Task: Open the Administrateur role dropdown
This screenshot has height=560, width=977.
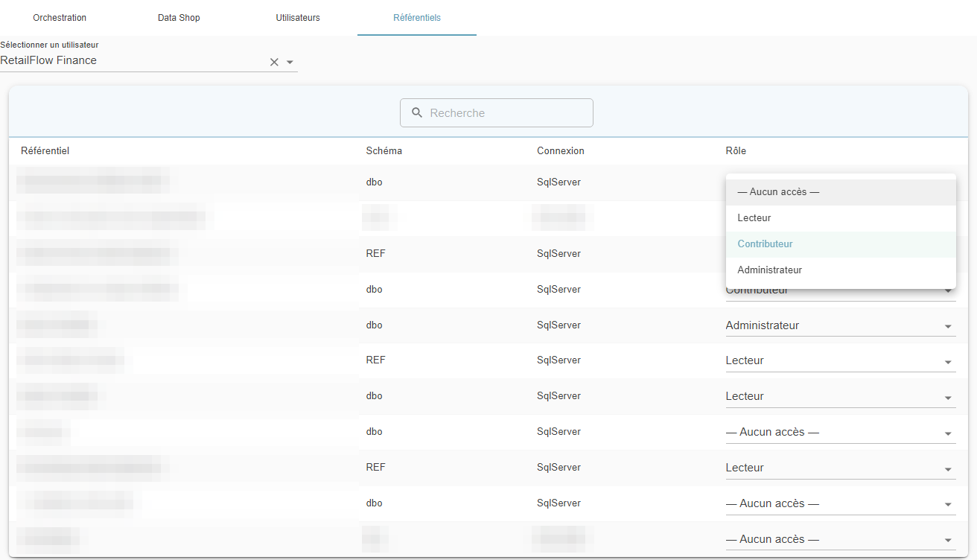Action: tap(841, 325)
